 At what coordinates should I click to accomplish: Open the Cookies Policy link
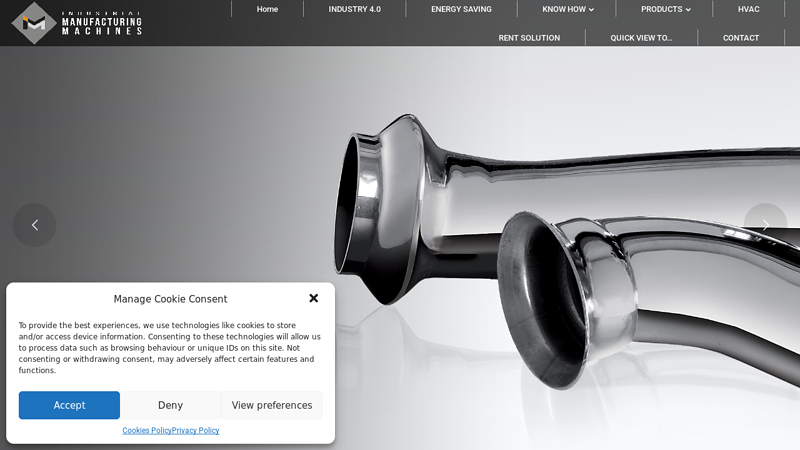[147, 431]
